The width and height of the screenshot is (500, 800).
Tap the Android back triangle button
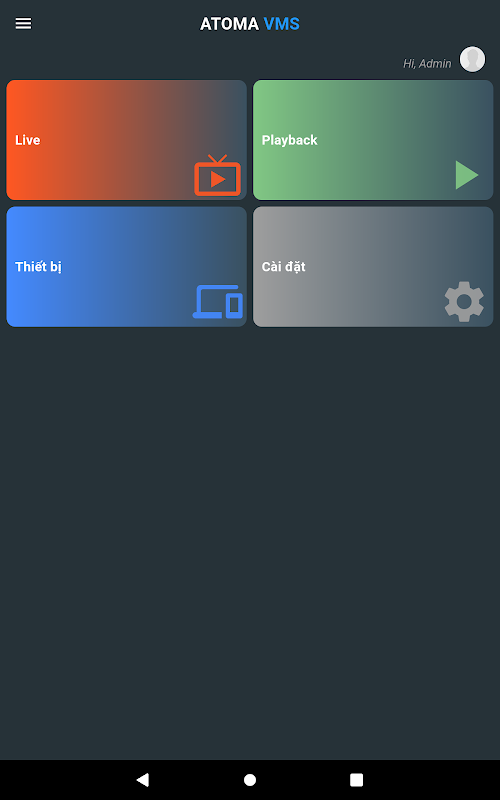142,779
